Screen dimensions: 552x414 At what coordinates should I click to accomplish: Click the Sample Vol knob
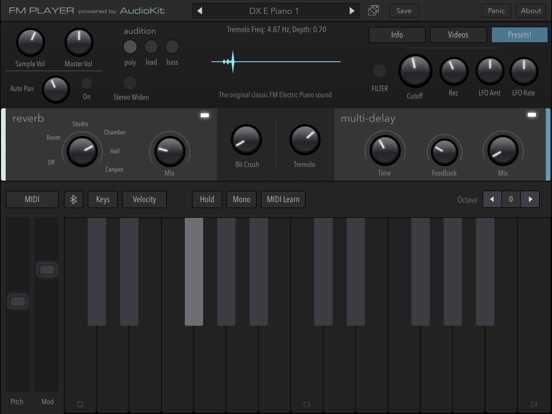(31, 43)
